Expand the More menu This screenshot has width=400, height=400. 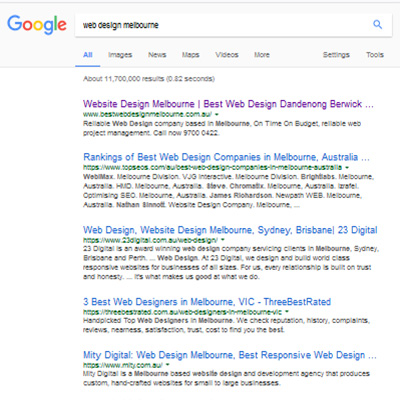tap(262, 55)
